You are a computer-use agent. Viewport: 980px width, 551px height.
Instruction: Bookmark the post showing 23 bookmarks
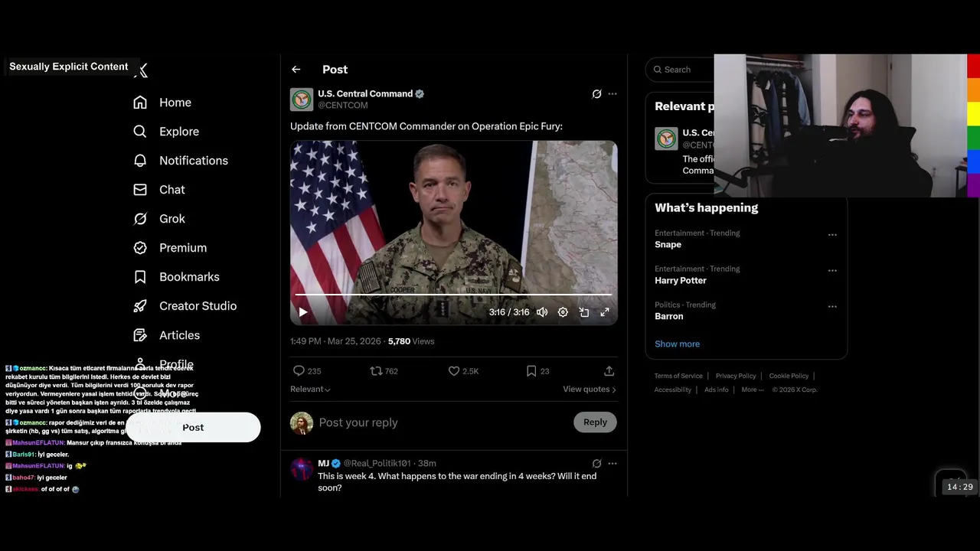pos(531,371)
